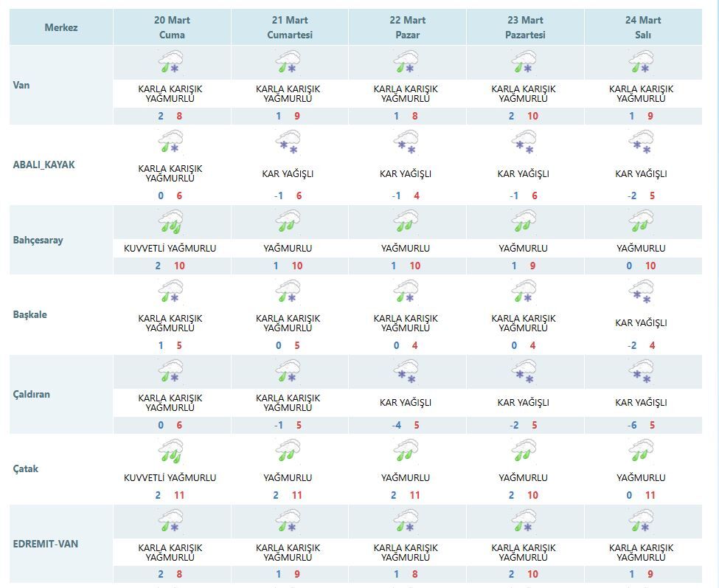This screenshot has height=588, width=719.
Task: Click EDREMIT-VAN sleet icon for 24 Mart
Action: [641, 522]
